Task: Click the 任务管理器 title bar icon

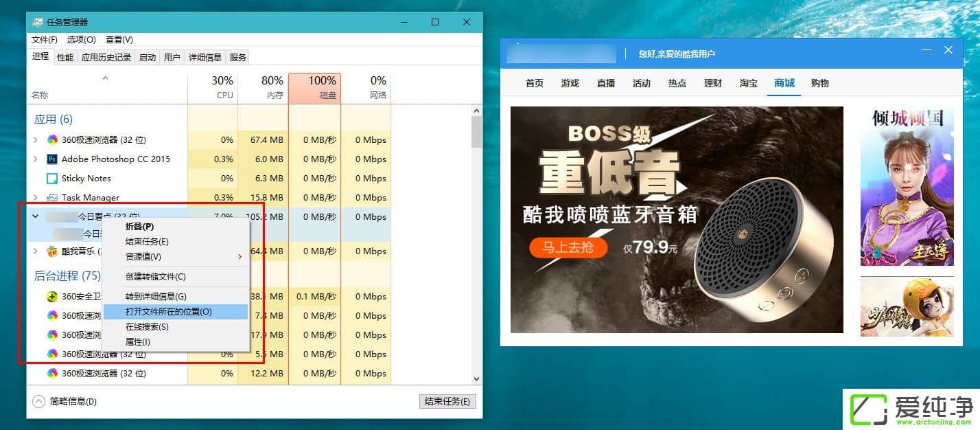Action: point(37,22)
